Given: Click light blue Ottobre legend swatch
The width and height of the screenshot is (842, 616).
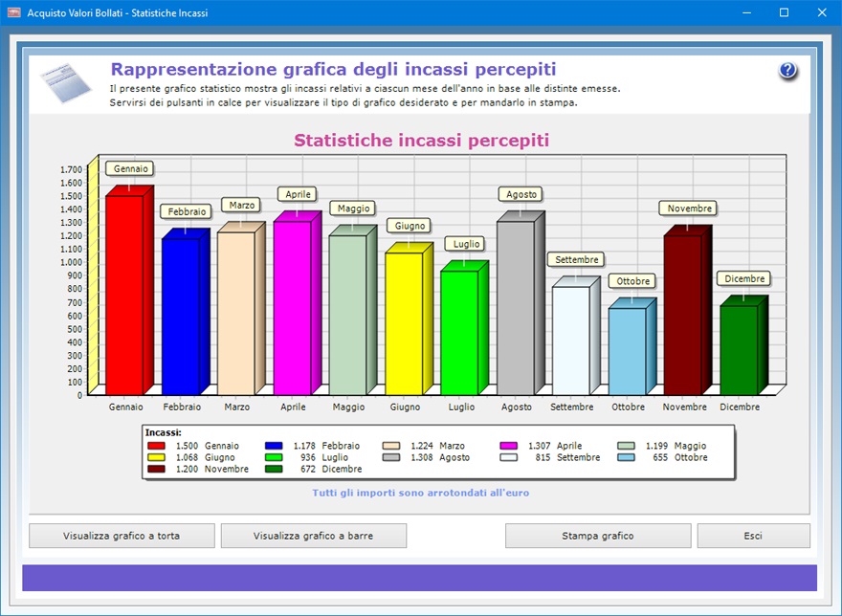Looking at the screenshot, I should pos(626,457).
